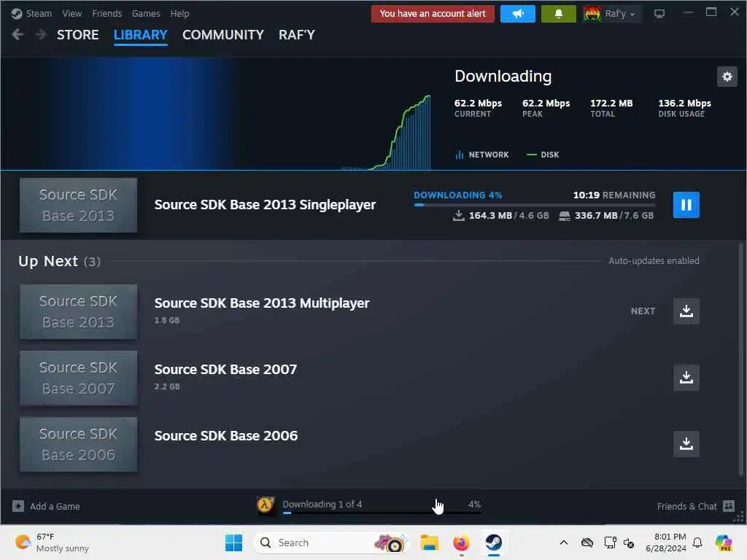Click the Friends & Chat grid icon

(729, 506)
